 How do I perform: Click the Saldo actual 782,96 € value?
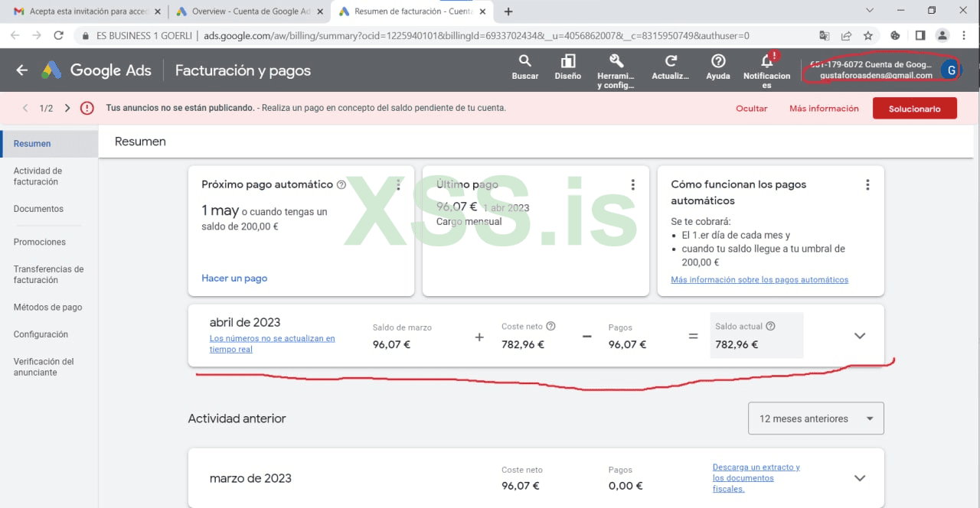point(737,344)
